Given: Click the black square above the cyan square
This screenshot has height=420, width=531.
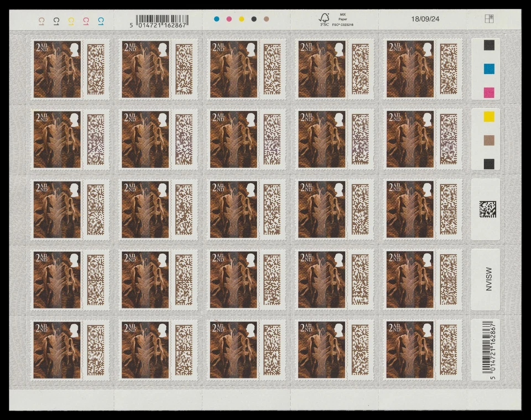Looking at the screenshot, I should 489,45.
